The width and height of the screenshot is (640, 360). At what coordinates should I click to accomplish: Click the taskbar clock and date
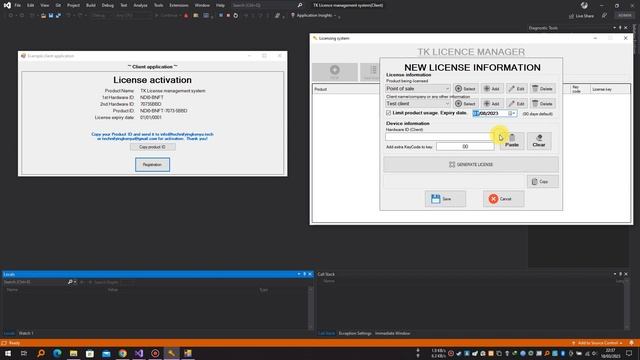(x=611, y=353)
